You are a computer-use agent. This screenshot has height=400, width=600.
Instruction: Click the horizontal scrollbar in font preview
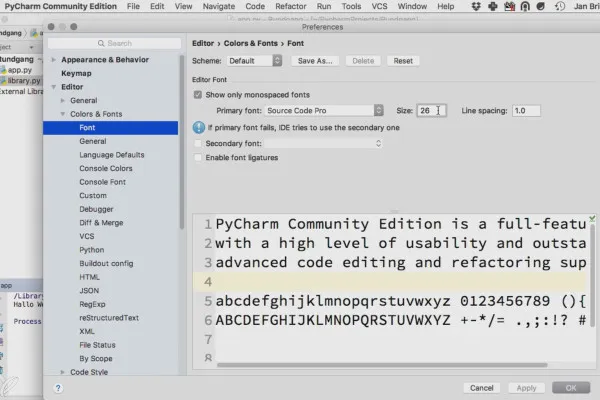[x=382, y=365]
